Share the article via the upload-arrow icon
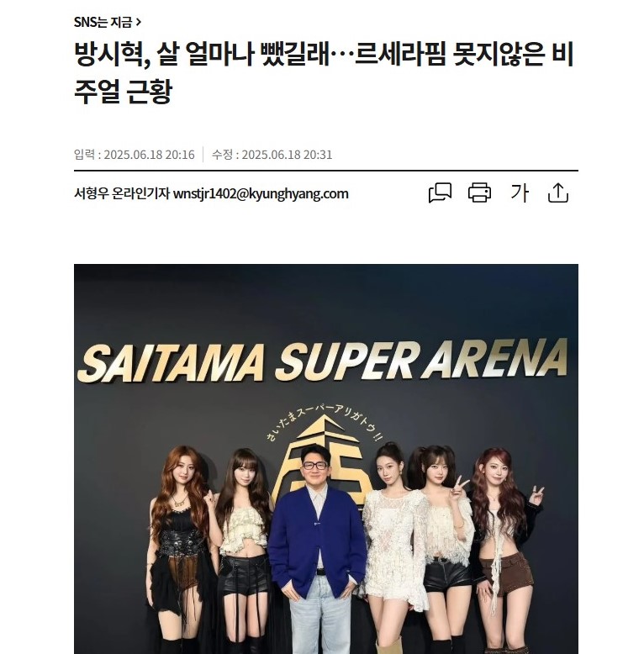644x654 pixels. (558, 193)
